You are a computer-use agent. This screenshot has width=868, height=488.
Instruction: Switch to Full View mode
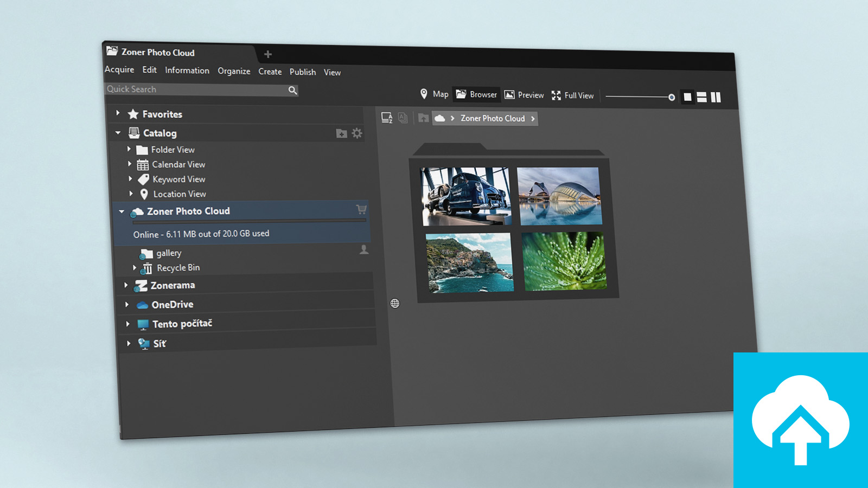(x=573, y=95)
